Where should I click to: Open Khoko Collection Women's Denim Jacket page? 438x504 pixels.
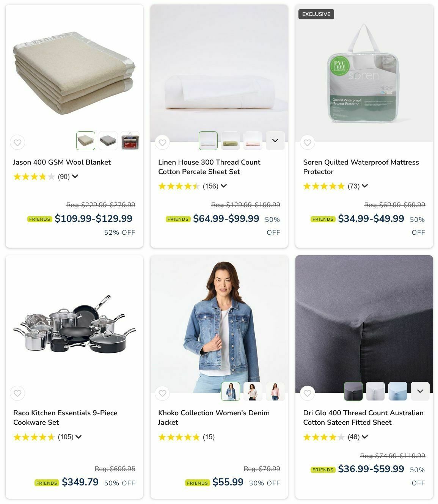click(x=214, y=418)
